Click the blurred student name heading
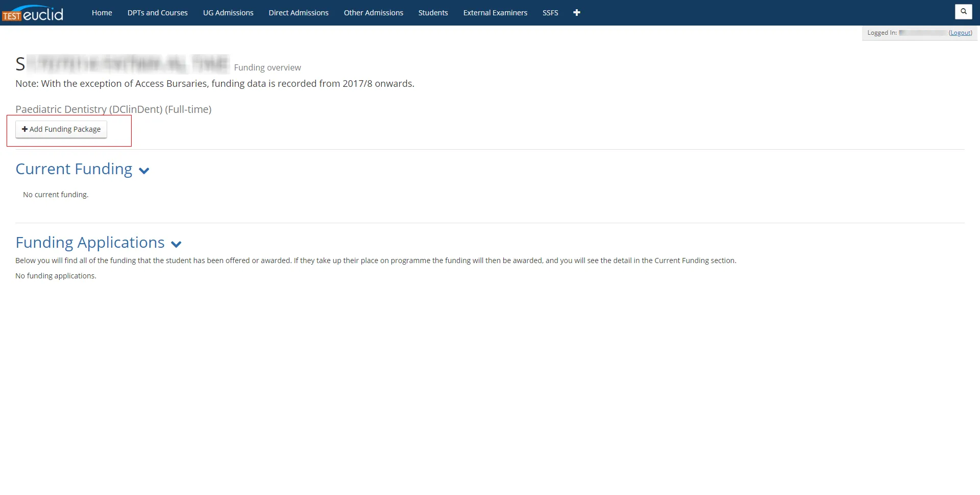Image resolution: width=980 pixels, height=495 pixels. pyautogui.click(x=122, y=64)
